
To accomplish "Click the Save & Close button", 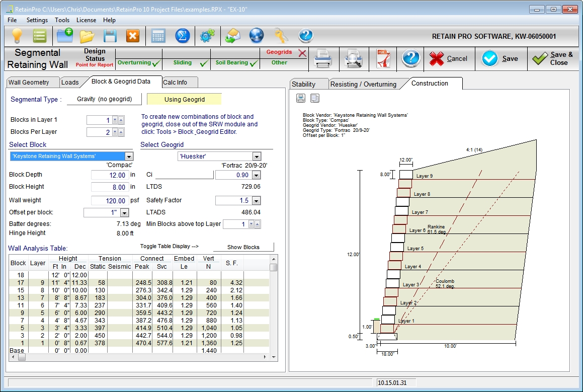I will tap(552, 59).
